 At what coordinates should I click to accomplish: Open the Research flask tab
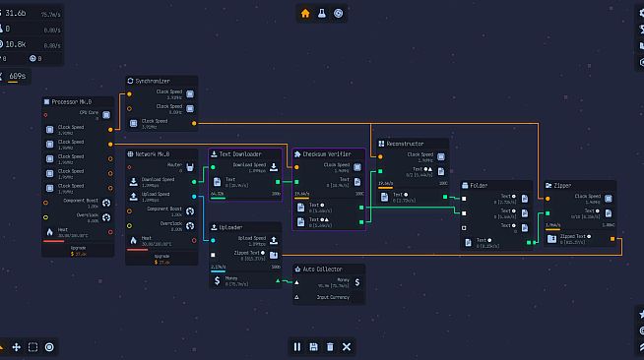[322, 14]
